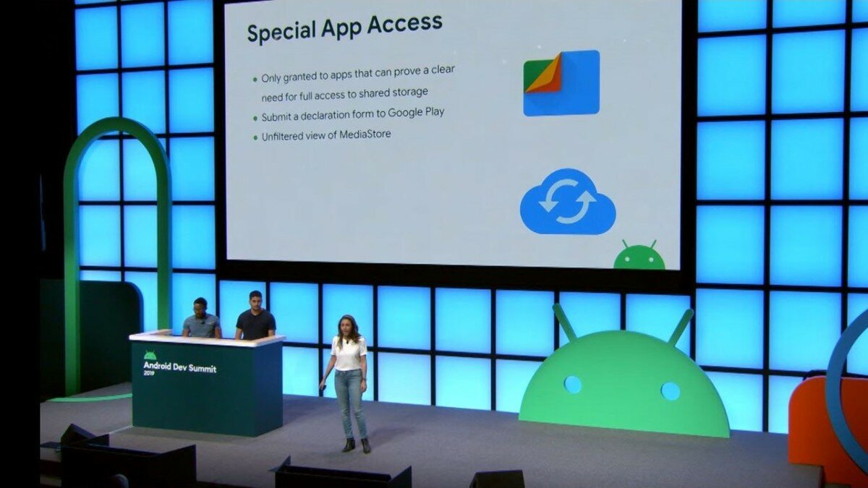Click the Files by Google icon on the slide
This screenshot has width=868, height=488.
coord(561,83)
